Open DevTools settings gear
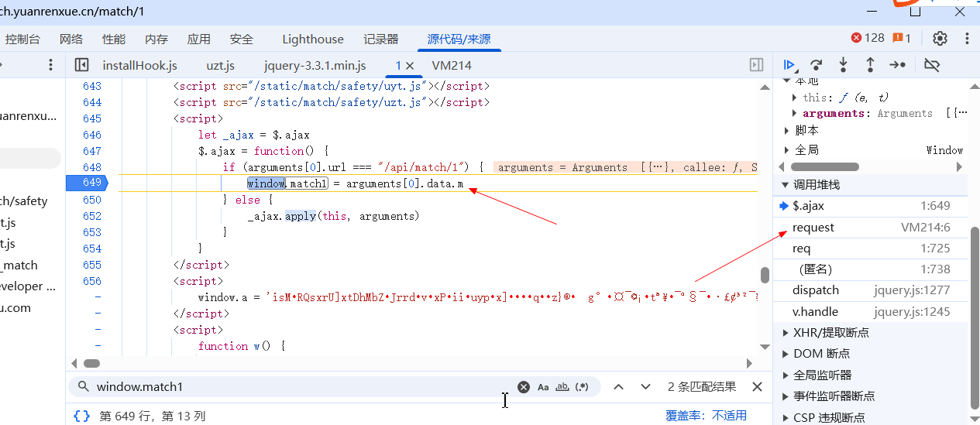This screenshot has height=425, width=980. [940, 39]
